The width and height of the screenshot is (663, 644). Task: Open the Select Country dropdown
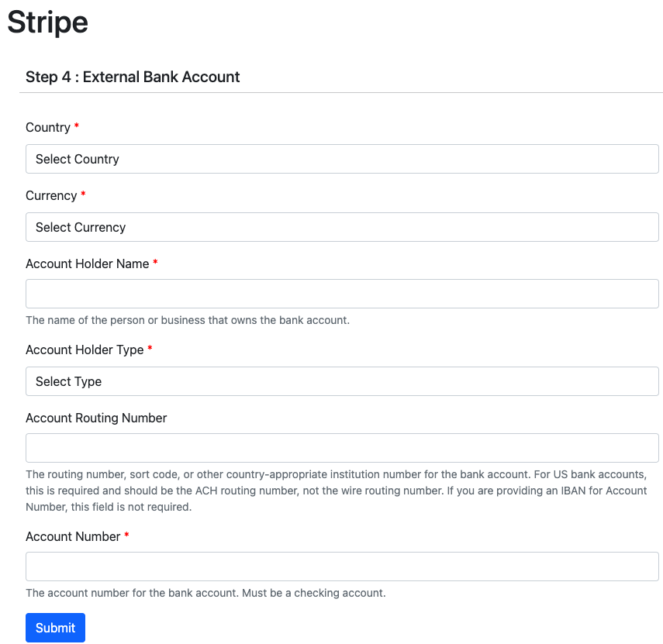click(342, 159)
